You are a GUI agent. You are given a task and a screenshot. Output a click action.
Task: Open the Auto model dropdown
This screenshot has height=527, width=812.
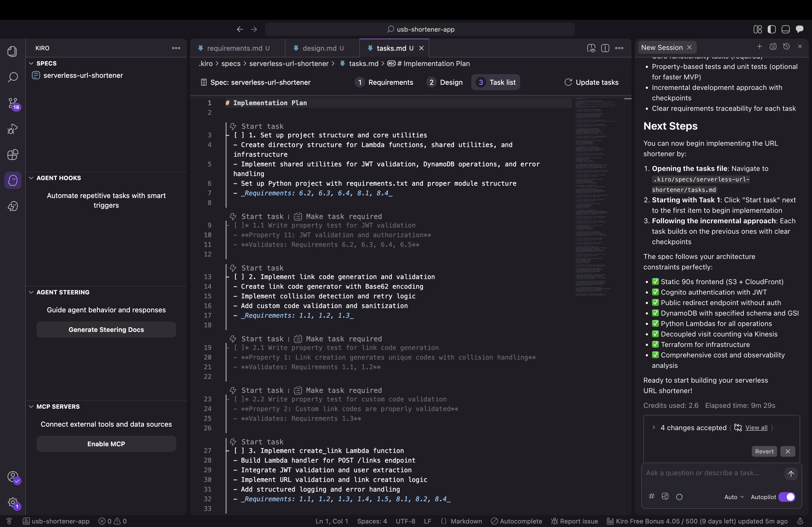[x=734, y=497]
